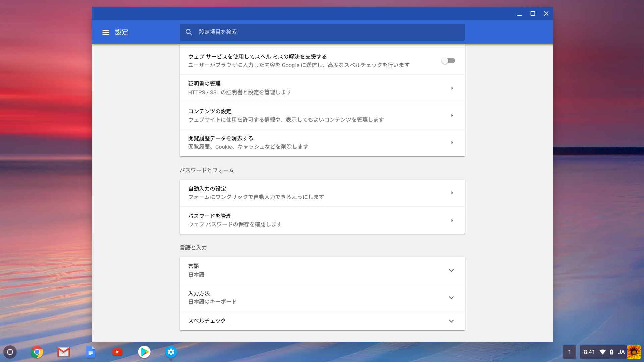Click the Wi-Fi status icon

[x=603, y=352]
